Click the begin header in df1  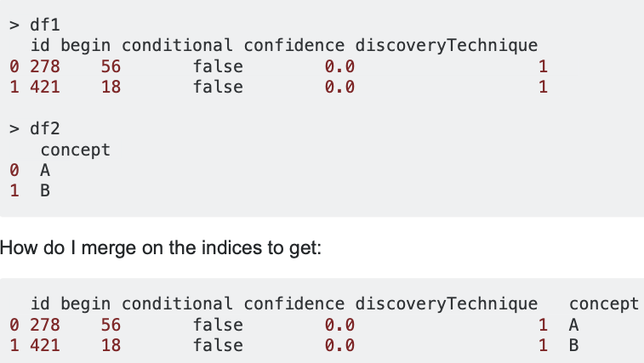[x=85, y=46]
